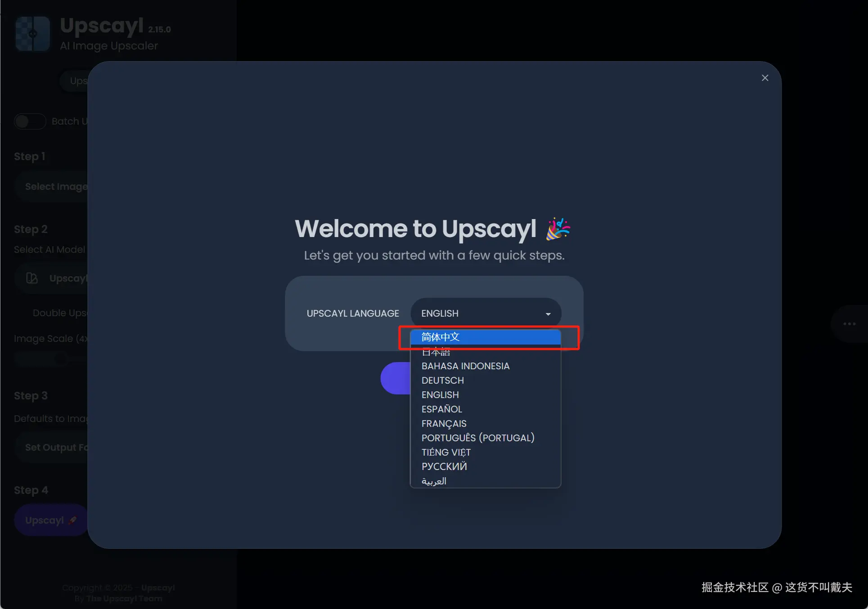
Task: Click the Upscayl logo icon
Action: coord(32,34)
